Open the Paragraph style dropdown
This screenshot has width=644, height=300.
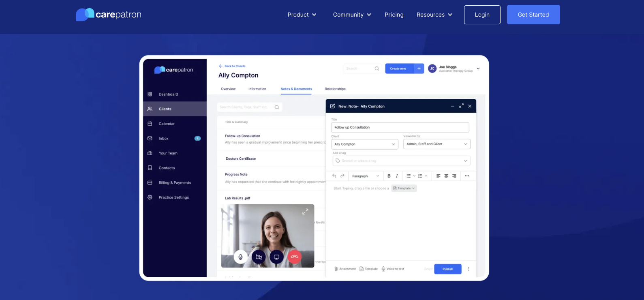point(366,176)
